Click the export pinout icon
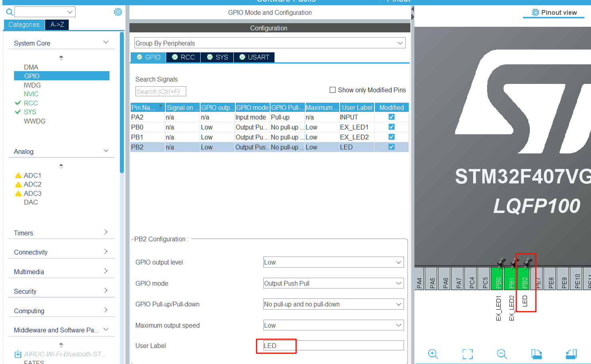This screenshot has width=591, height=364. click(x=537, y=354)
